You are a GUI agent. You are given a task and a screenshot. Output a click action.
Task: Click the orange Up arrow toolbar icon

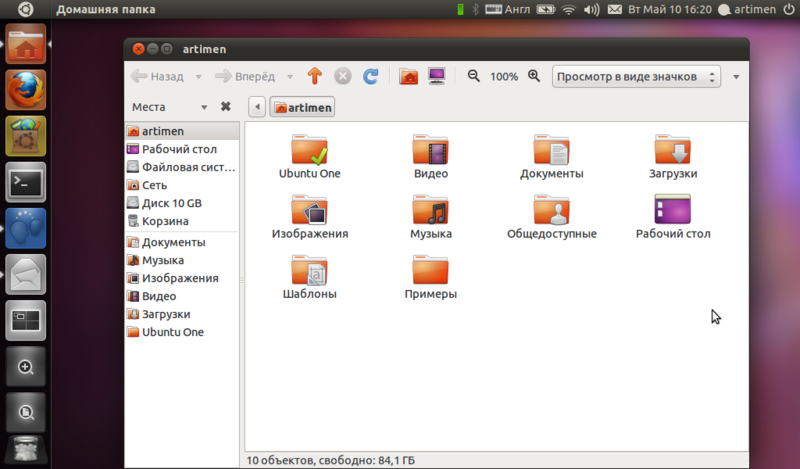tap(315, 77)
